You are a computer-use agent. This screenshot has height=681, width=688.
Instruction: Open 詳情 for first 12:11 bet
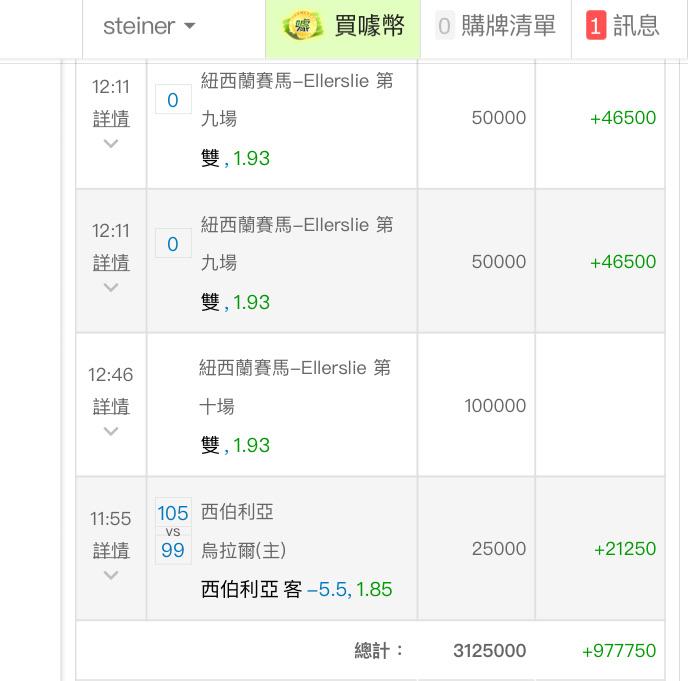pyautogui.click(x=111, y=119)
